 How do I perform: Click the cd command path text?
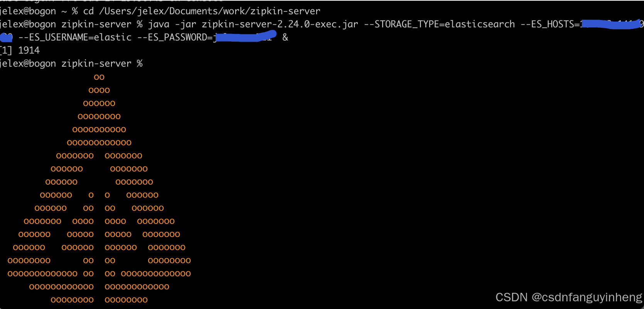pos(209,11)
